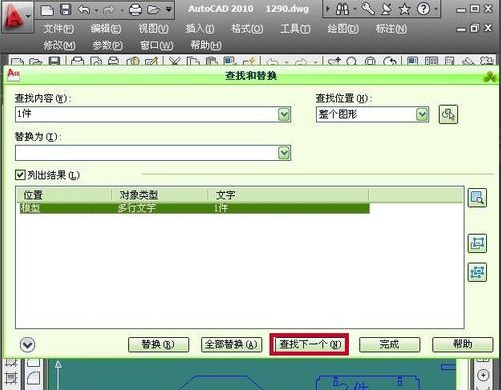Click the 查找下一个(N) button
Image resolution: width=501 pixels, height=390 pixels.
(310, 344)
